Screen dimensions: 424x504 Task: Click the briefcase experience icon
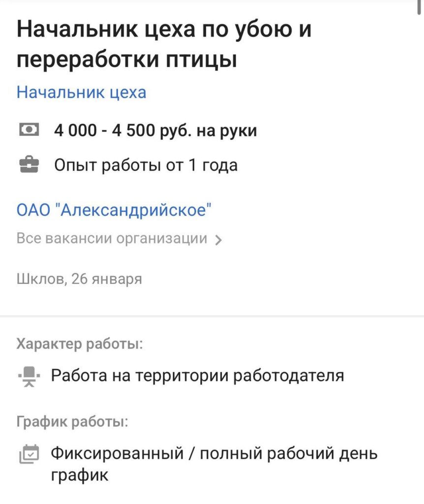pyautogui.click(x=29, y=165)
